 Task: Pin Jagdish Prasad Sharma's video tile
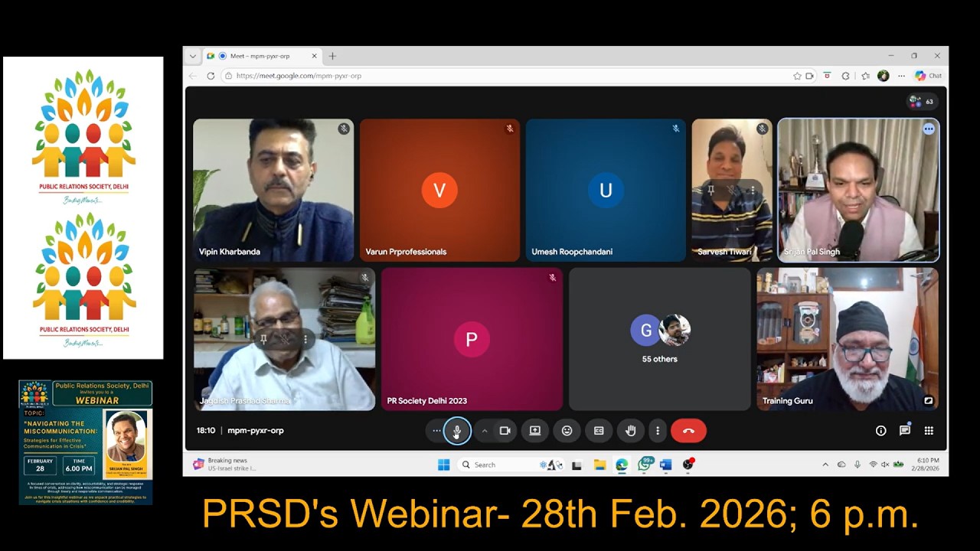(263, 339)
